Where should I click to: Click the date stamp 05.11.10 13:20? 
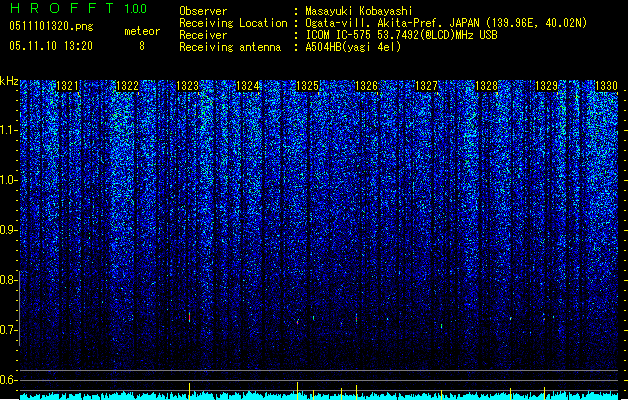point(51,46)
